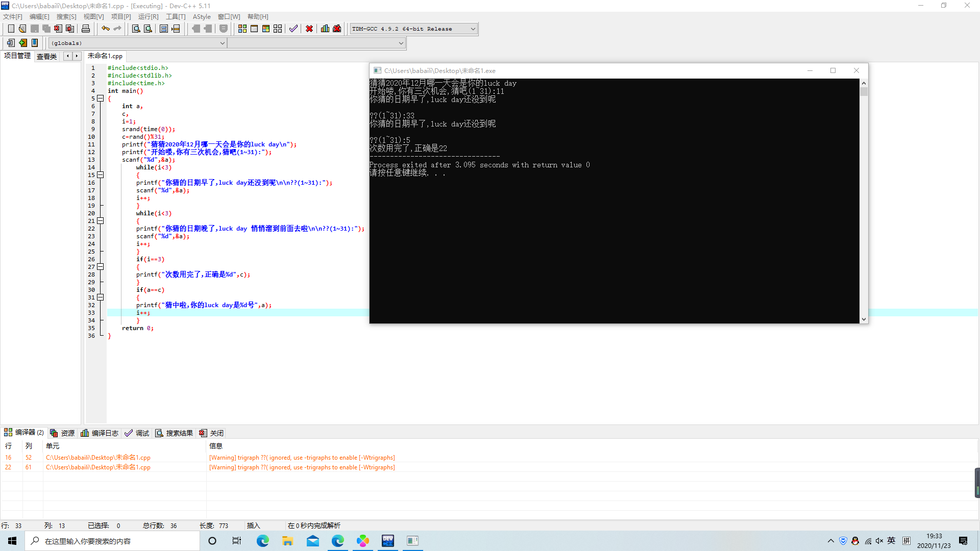Open Dev-C++ icon in Windows taskbar
Viewport: 980px width, 551px height.
(x=388, y=541)
